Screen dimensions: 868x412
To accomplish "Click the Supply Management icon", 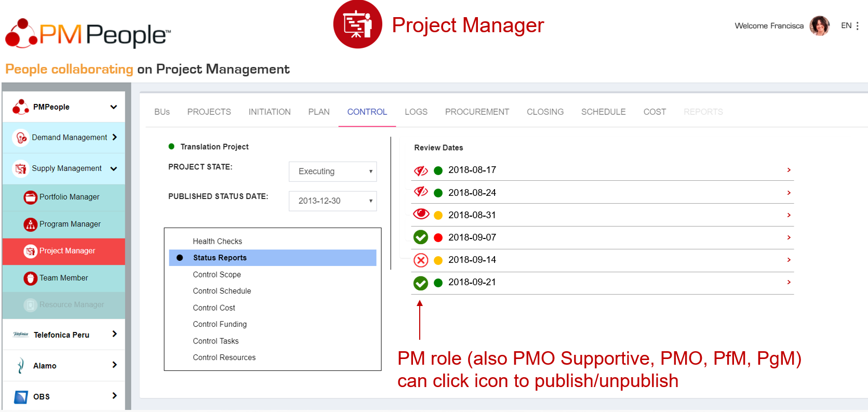I will 21,168.
